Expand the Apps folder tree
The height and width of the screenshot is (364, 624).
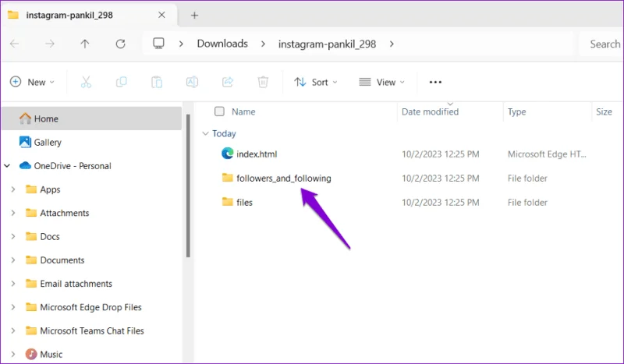(13, 189)
